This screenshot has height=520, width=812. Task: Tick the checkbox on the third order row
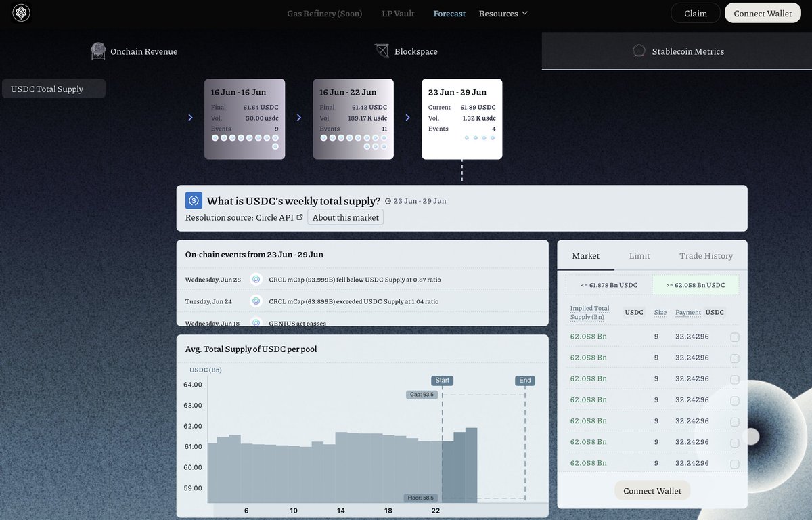click(735, 379)
